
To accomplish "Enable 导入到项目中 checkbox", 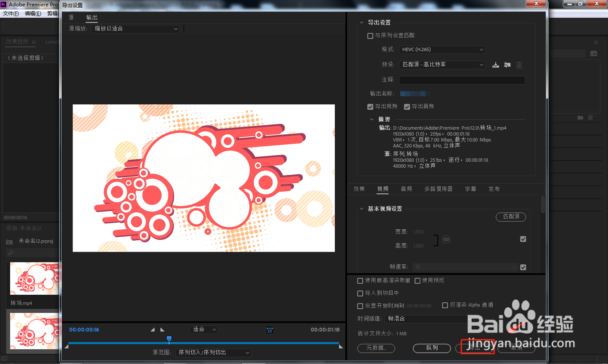I will point(360,293).
